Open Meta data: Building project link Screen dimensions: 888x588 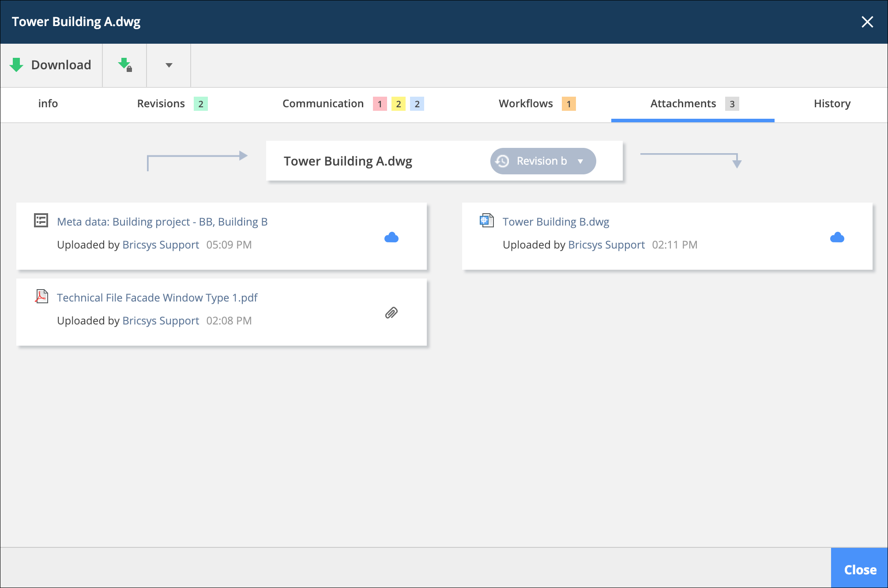162,222
